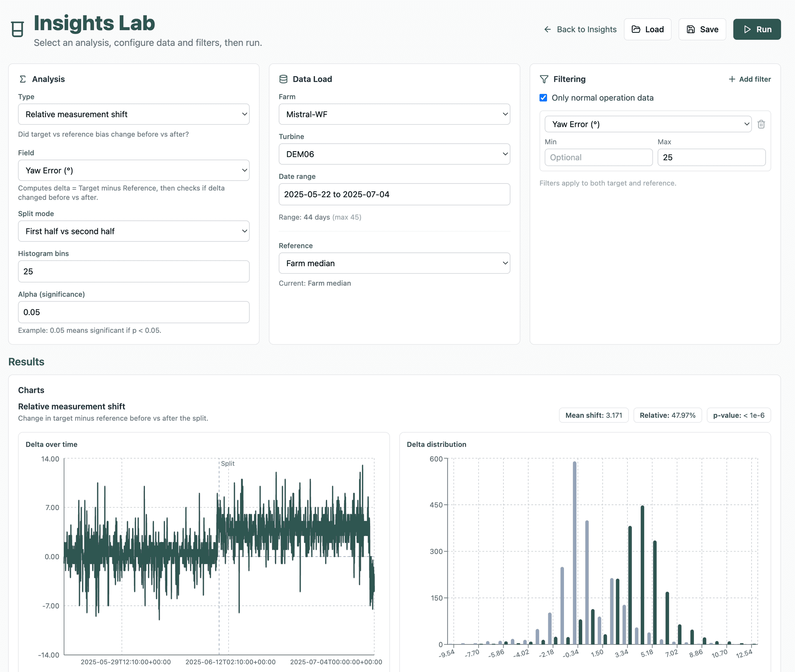Click the Max filter value input
The width and height of the screenshot is (795, 672).
pyautogui.click(x=711, y=157)
